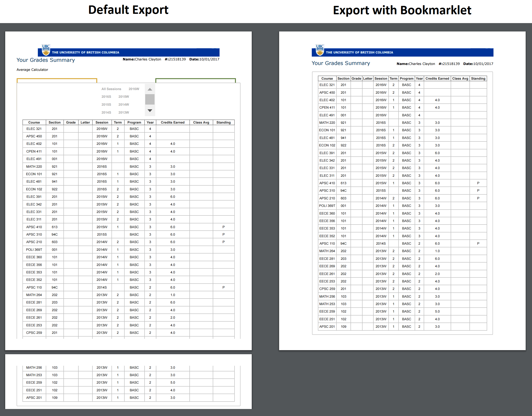Select the All Sessions filter
Image resolution: width=532 pixels, height=416 pixels.
pyautogui.click(x=111, y=89)
